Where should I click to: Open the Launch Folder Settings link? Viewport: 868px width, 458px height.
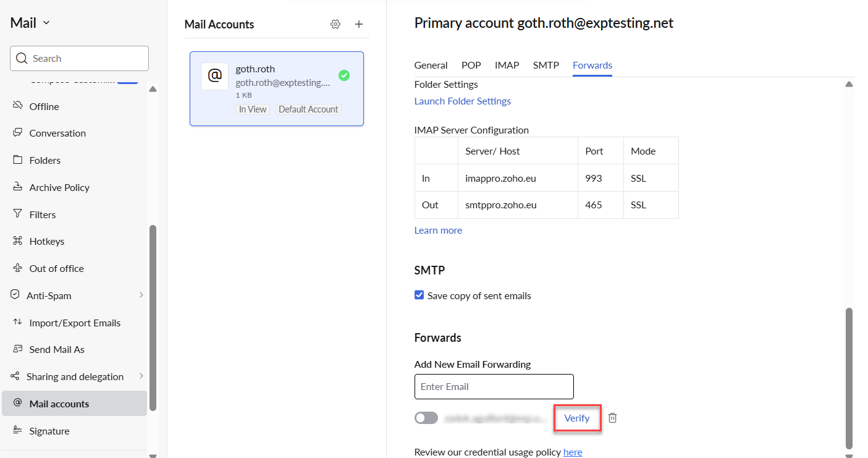pos(462,101)
